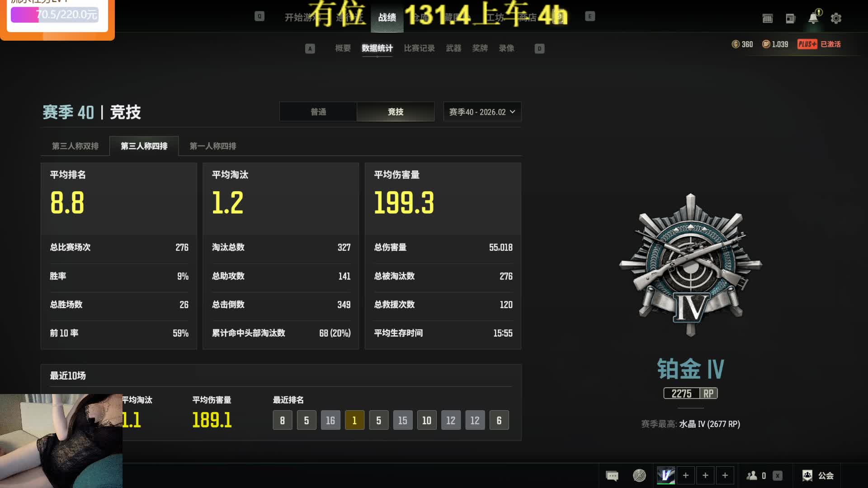The width and height of the screenshot is (868, 488).
Task: Select 竞技 ranked mode toggle
Action: [x=396, y=112]
